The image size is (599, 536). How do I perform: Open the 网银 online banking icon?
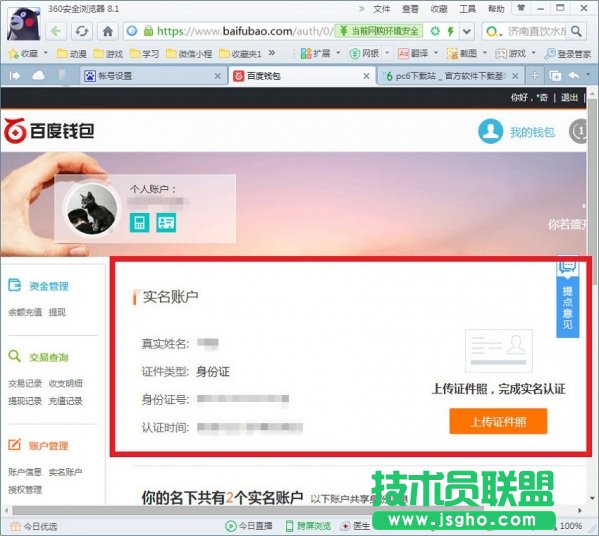364,53
